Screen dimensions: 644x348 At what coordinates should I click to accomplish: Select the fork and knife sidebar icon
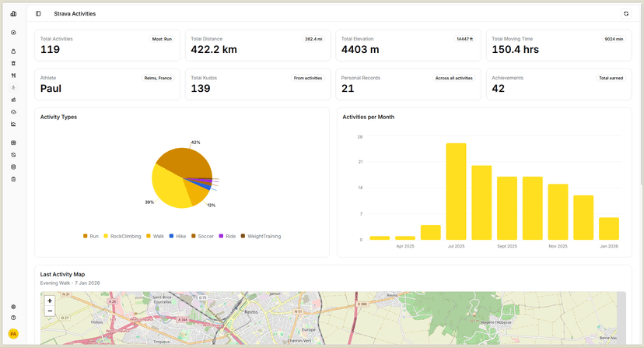coord(13,76)
